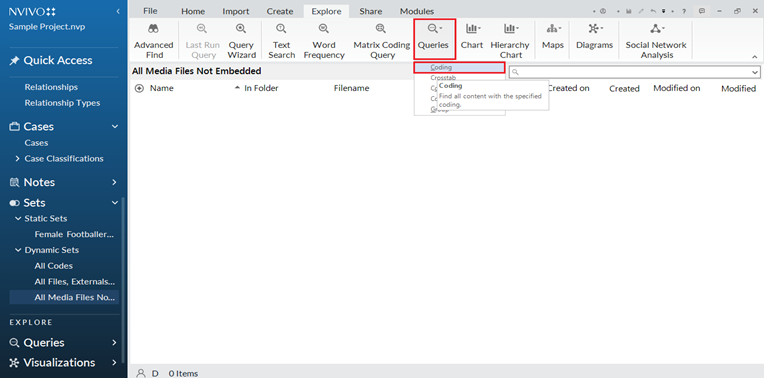Run a Text Search query
Screen dimensions: 764x378
[x=281, y=41]
